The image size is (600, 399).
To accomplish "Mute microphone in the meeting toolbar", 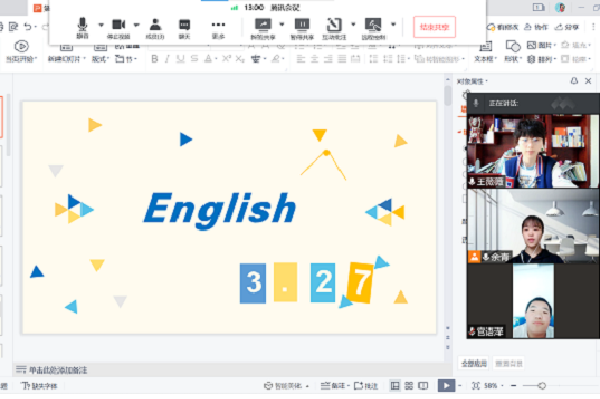I will pos(82,28).
